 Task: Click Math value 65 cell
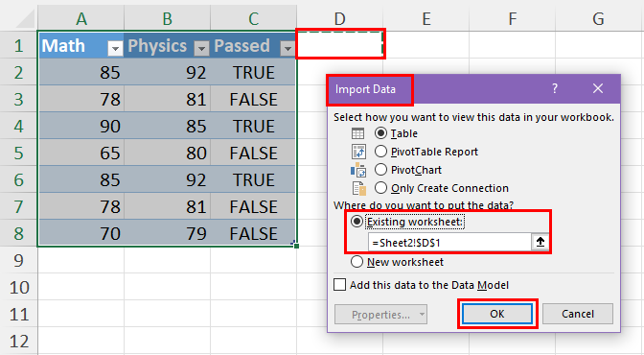point(80,153)
